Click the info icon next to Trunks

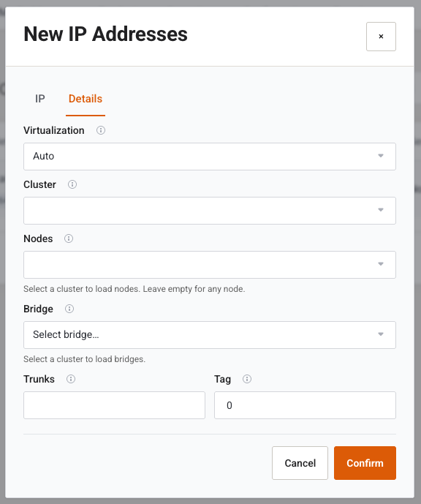71,379
